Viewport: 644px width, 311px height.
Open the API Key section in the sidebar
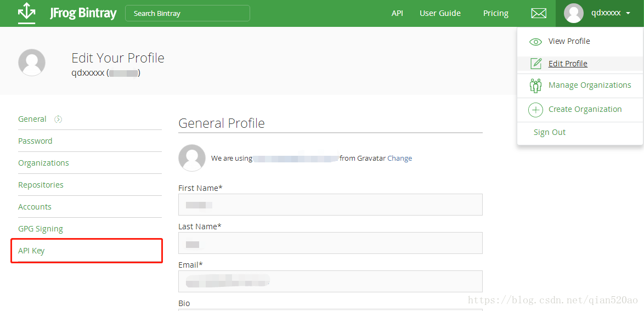pyautogui.click(x=31, y=251)
